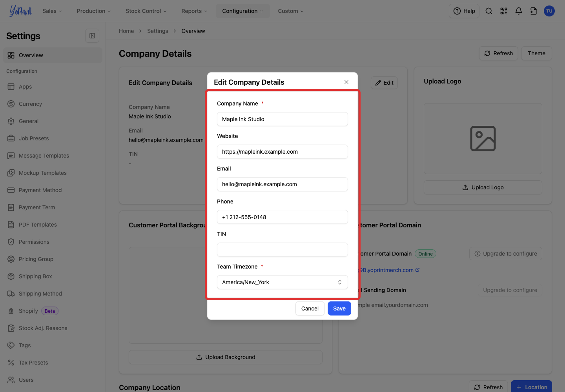Open notifications bell icon
565x392 pixels.
(519, 11)
